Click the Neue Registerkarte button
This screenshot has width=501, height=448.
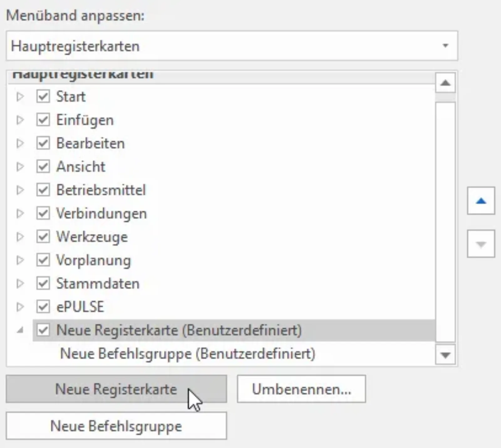click(x=116, y=389)
